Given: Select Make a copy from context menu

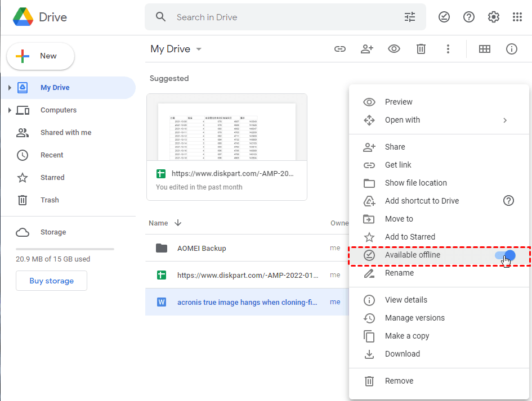Looking at the screenshot, I should pyautogui.click(x=406, y=336).
